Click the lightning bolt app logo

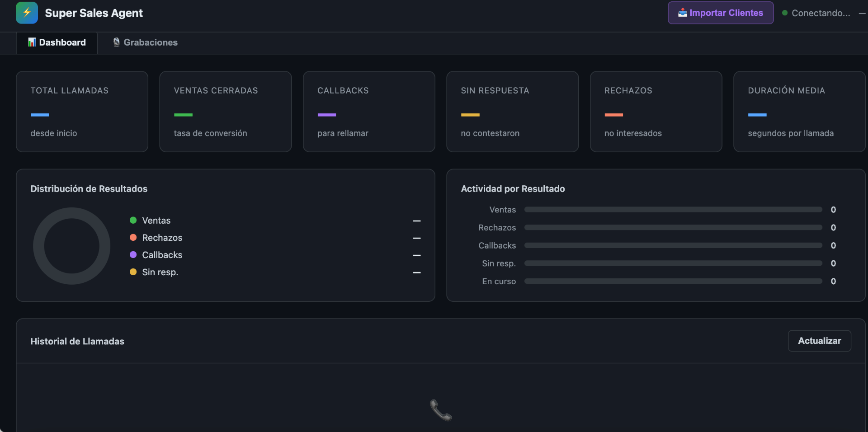click(27, 13)
